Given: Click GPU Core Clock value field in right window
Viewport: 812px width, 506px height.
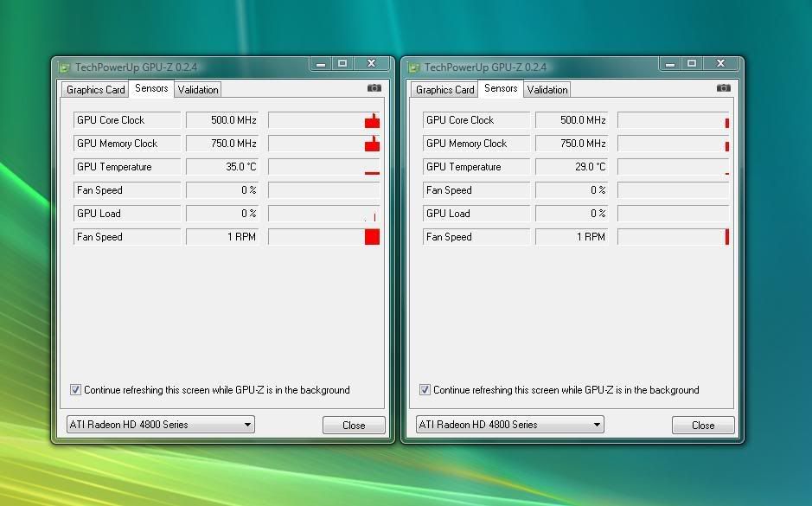Looking at the screenshot, I should [572, 120].
